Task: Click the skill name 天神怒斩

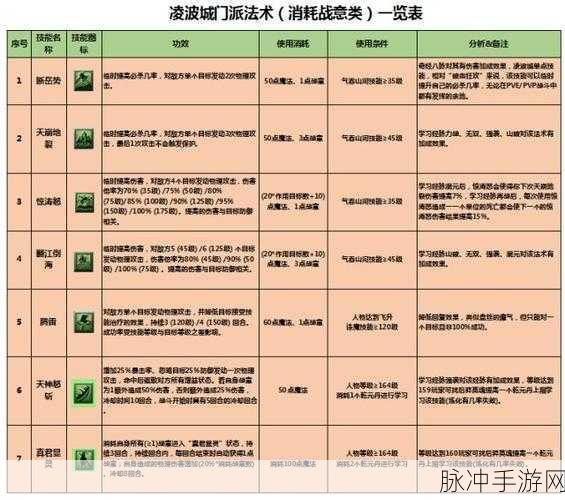Action: (49, 390)
